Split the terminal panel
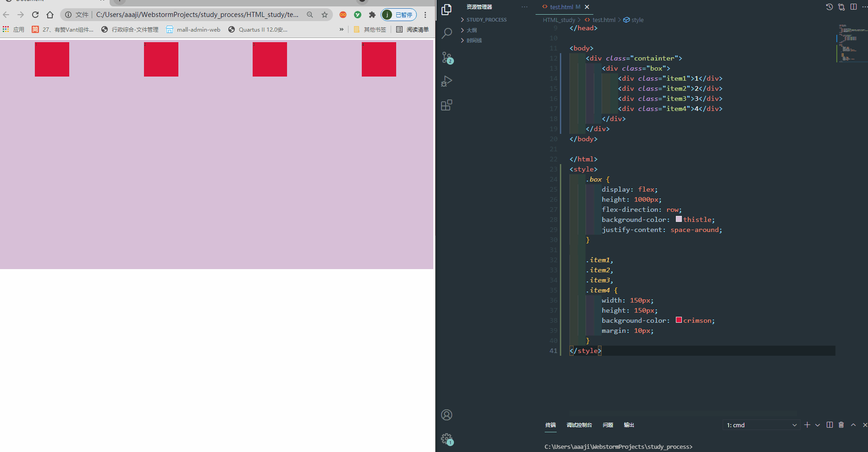This screenshot has height=452, width=868. pyautogui.click(x=829, y=425)
